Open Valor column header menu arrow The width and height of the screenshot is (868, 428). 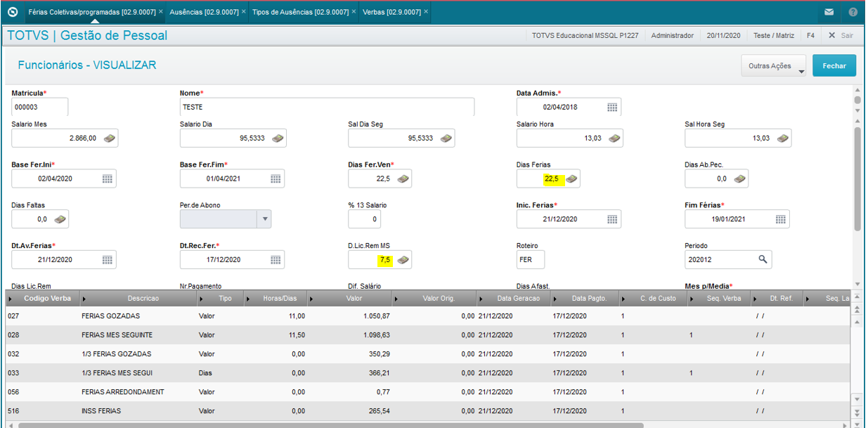click(x=311, y=299)
